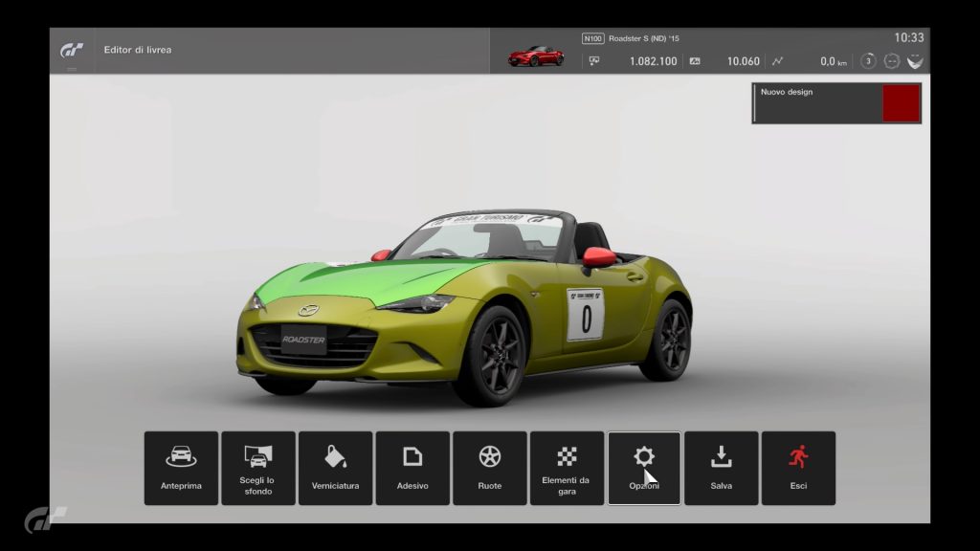Click the Editor di livrea title
The width and height of the screenshot is (980, 551).
tap(138, 50)
